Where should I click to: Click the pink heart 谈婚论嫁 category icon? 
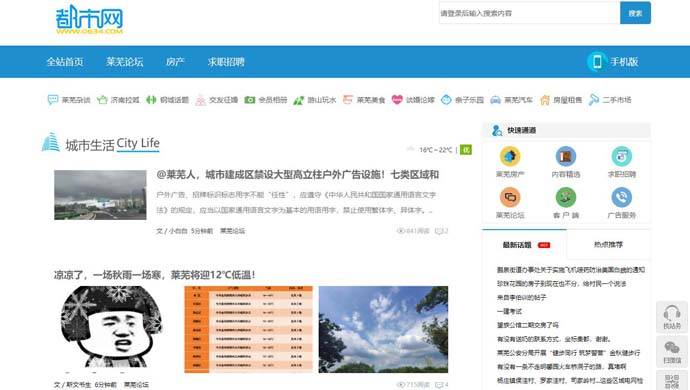[x=397, y=99]
